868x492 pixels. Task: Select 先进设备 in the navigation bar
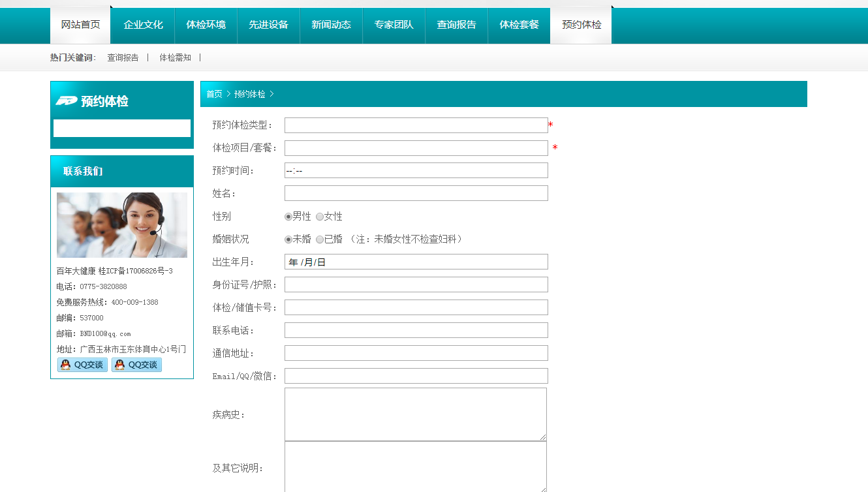pyautogui.click(x=268, y=25)
